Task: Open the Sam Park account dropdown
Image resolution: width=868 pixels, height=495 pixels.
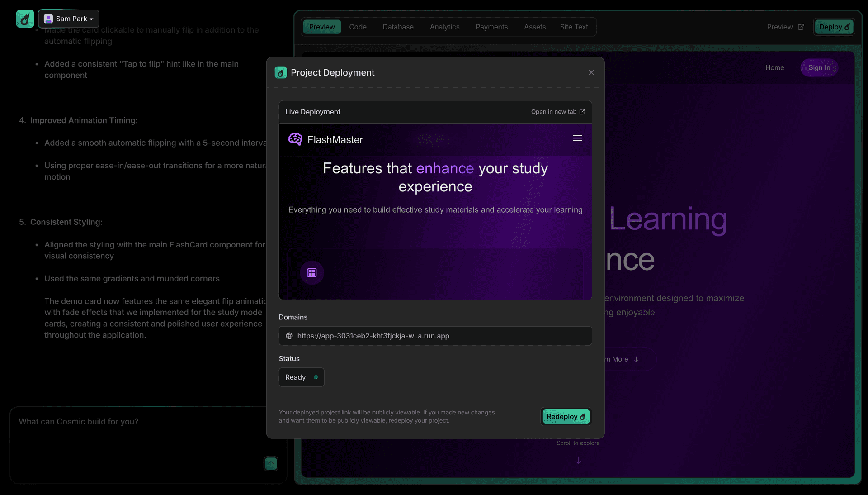Action: pyautogui.click(x=69, y=19)
